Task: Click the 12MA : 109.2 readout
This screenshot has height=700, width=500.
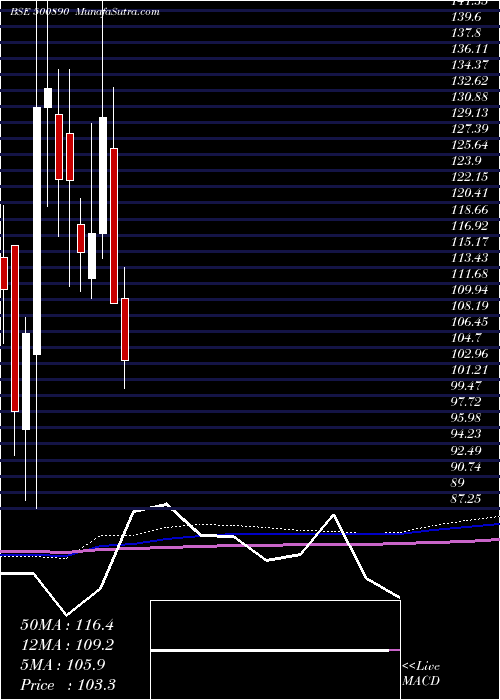Action: 67,645
